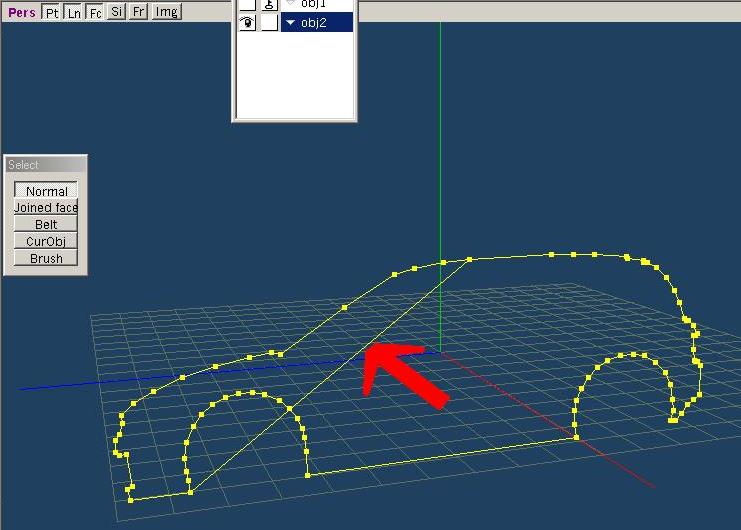Click the lock icon beside obj1
Image resolution: width=741 pixels, height=530 pixels.
269,4
